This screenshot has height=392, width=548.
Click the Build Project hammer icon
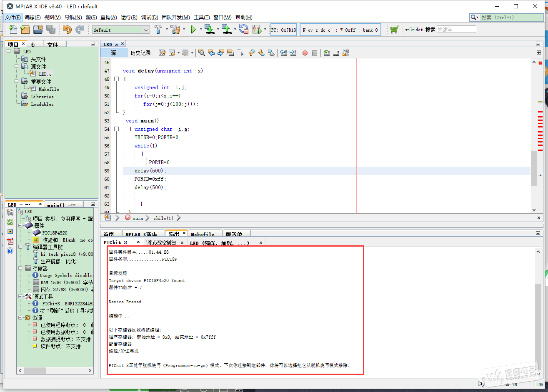coord(158,30)
